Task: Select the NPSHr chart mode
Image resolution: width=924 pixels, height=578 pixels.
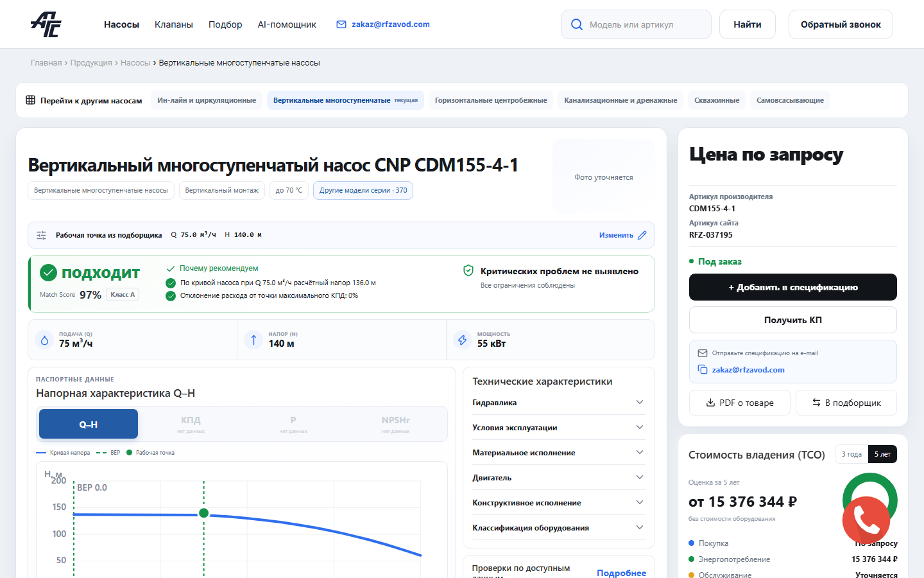Action: point(395,424)
